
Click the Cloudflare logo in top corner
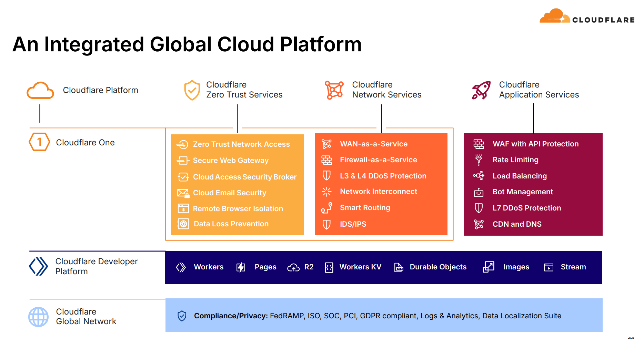coord(587,17)
